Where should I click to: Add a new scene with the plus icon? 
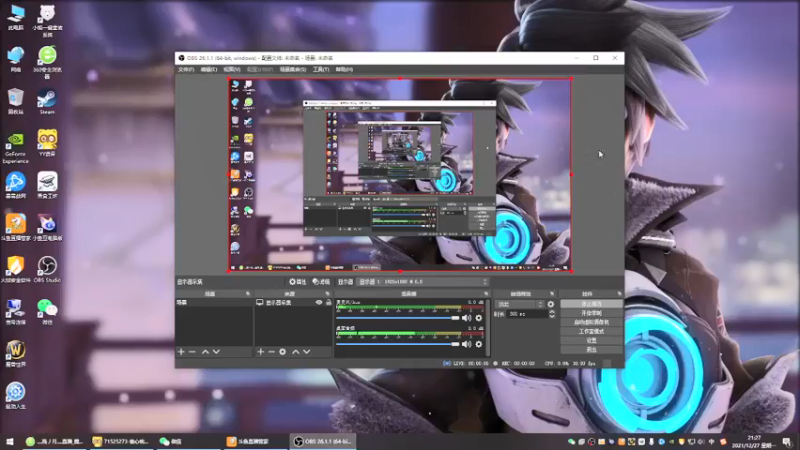(x=181, y=352)
